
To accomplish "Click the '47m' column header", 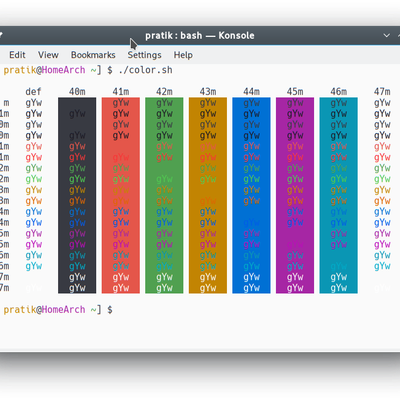I will tap(382, 91).
